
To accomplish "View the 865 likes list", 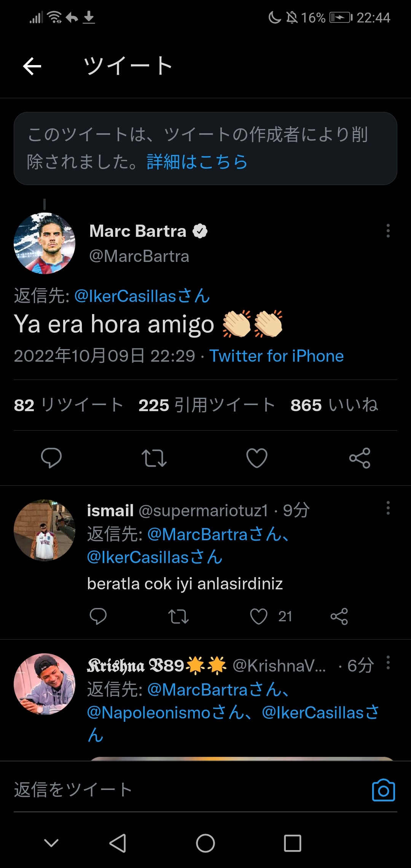I will click(x=334, y=405).
